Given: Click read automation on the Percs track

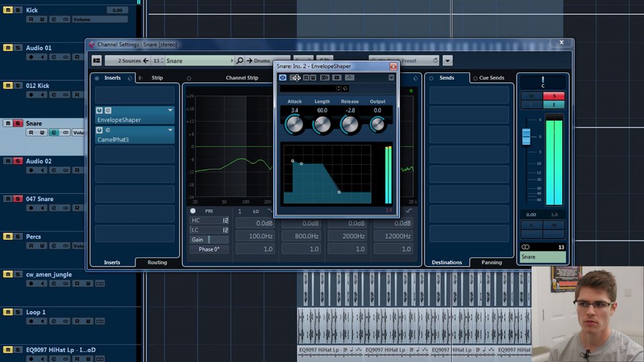Looking at the screenshot, I should tap(31, 246).
